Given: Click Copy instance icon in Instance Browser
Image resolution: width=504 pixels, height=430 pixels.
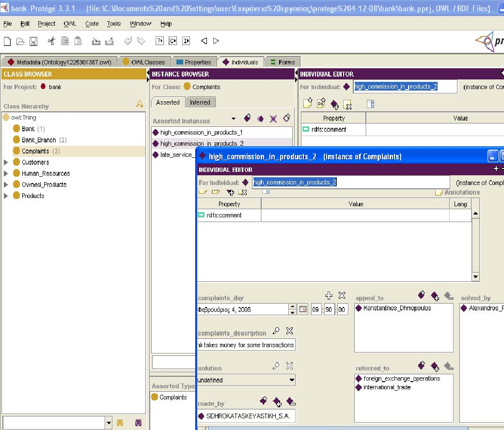Looking at the screenshot, I should pyautogui.click(x=260, y=119).
